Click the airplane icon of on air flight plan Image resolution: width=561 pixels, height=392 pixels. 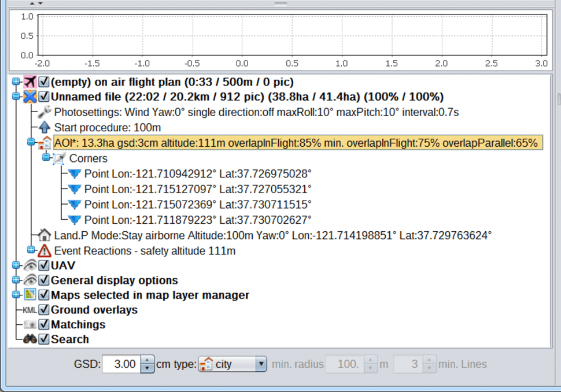30,82
